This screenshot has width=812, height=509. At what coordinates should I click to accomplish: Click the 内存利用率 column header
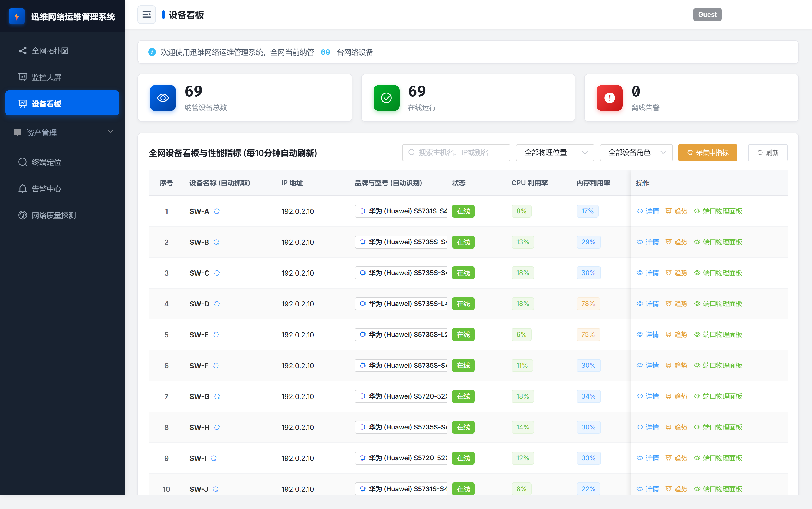[x=593, y=183]
